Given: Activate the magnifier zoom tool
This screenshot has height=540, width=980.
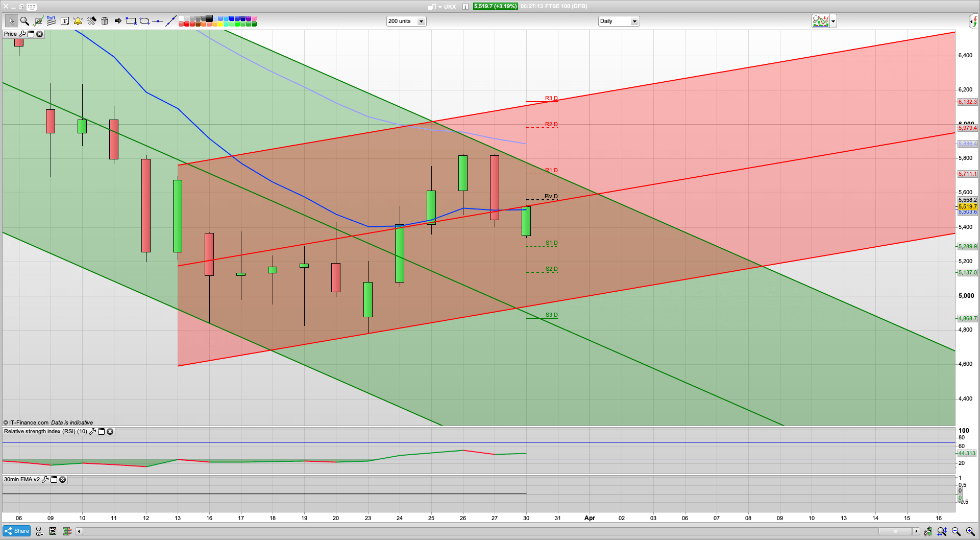Looking at the screenshot, I should [x=24, y=21].
